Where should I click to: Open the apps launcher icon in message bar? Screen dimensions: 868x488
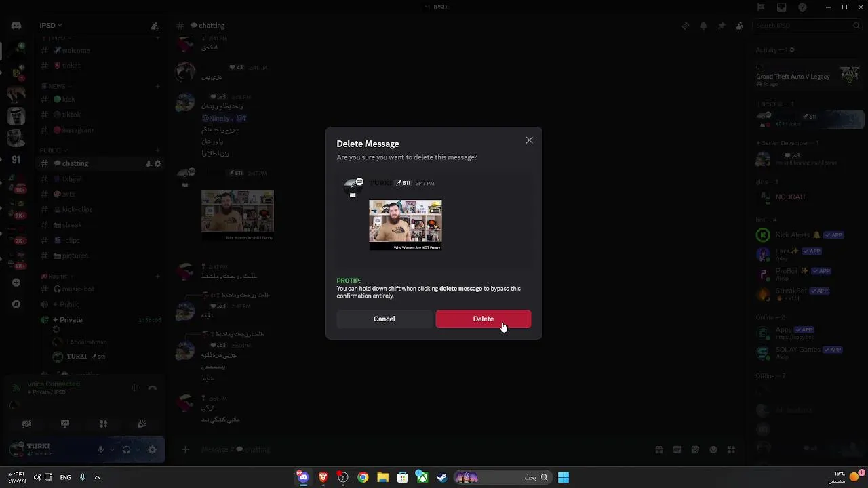click(x=731, y=449)
